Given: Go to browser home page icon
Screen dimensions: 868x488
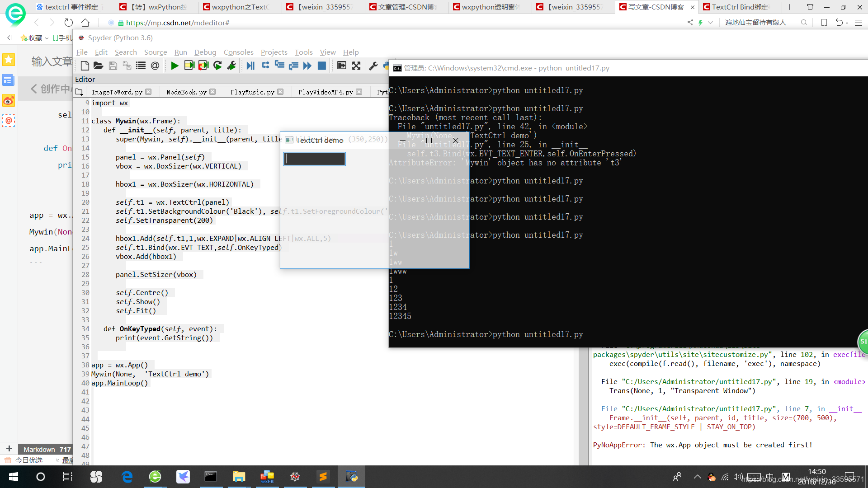Looking at the screenshot, I should [x=85, y=23].
